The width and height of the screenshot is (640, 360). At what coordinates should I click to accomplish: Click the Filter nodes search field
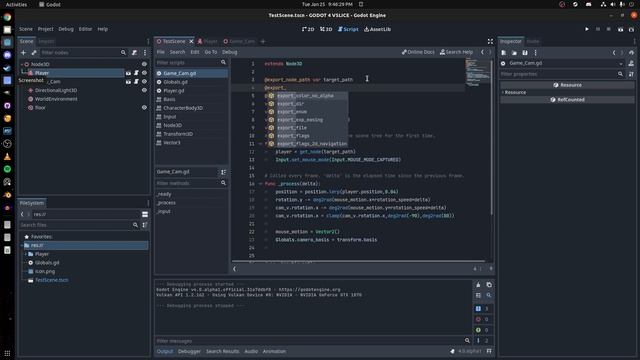[x=80, y=53]
